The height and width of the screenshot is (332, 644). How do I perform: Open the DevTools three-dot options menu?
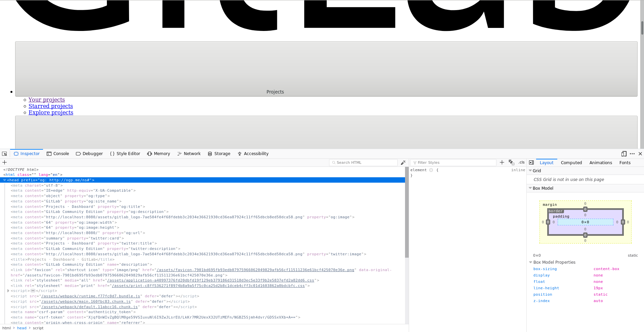pyautogui.click(x=632, y=154)
